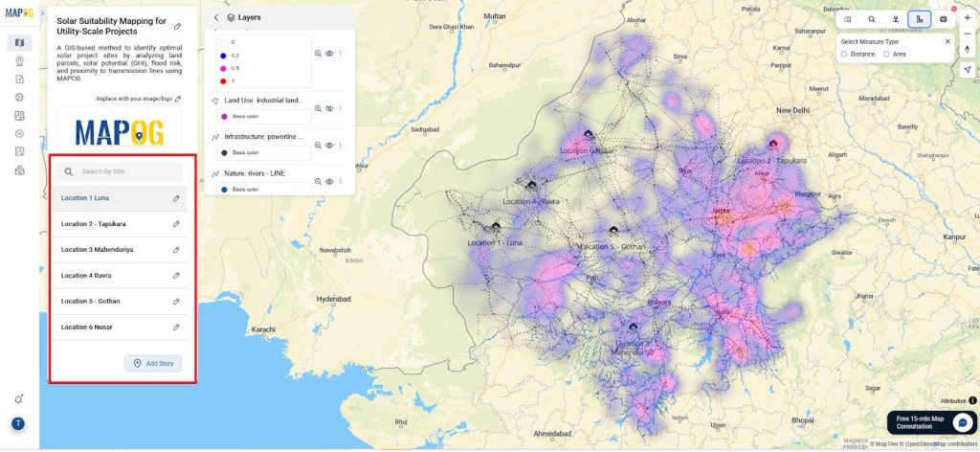
Task: Open the map search tool in the top toolbar
Action: click(871, 19)
